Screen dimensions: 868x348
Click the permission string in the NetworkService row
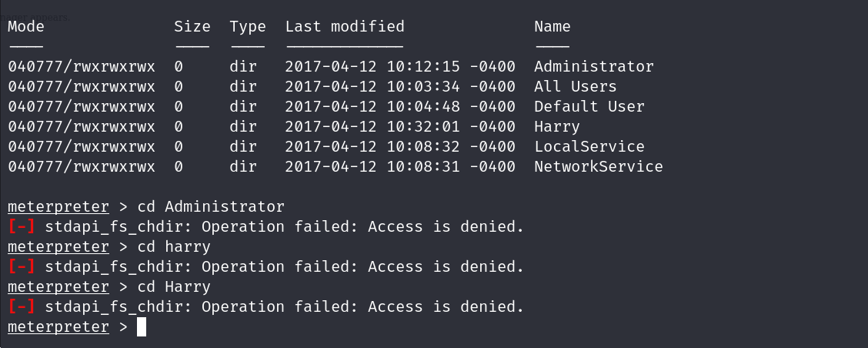pyautogui.click(x=82, y=167)
